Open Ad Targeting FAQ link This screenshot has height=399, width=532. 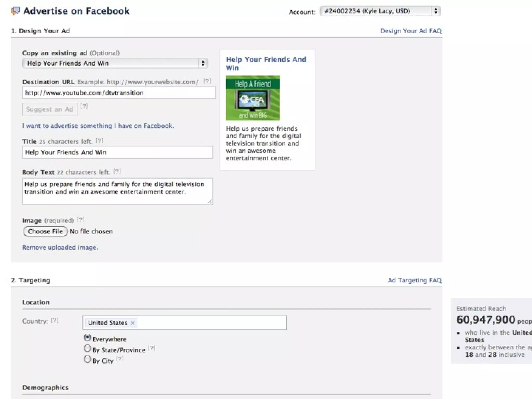coord(414,280)
